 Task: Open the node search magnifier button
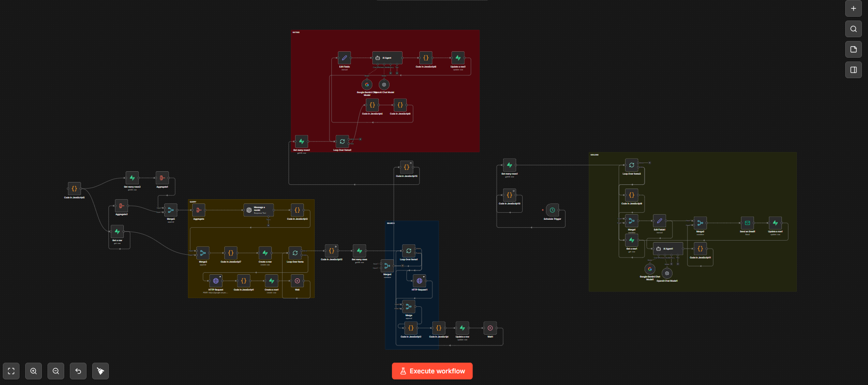coord(854,29)
